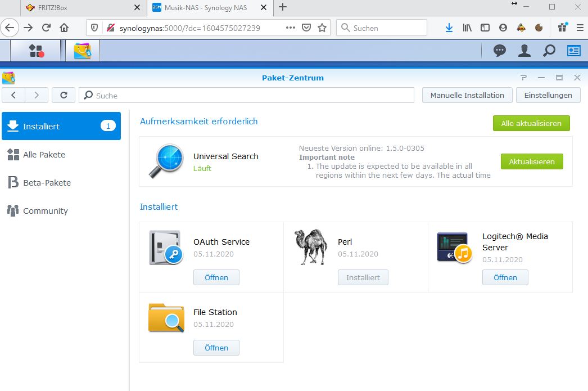Viewport: 588px width, 391px height.
Task: Open File Station with Öffnen
Action: (x=216, y=348)
